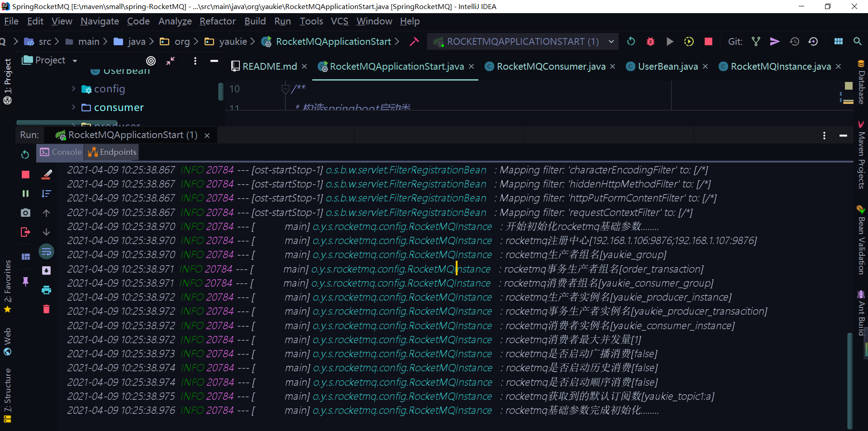
Task: Collapse all nodes in the Project panel
Action: pos(170,61)
